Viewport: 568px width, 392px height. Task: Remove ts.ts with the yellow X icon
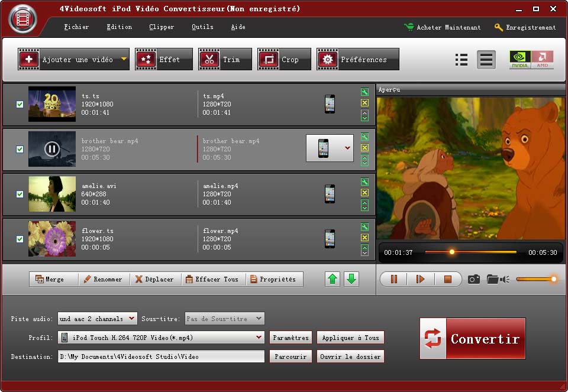(364, 103)
